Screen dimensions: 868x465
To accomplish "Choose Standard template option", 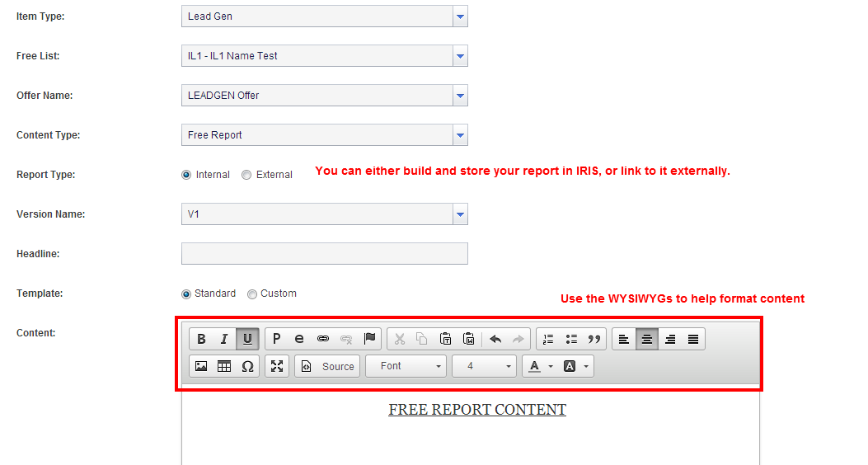I will click(x=186, y=294).
